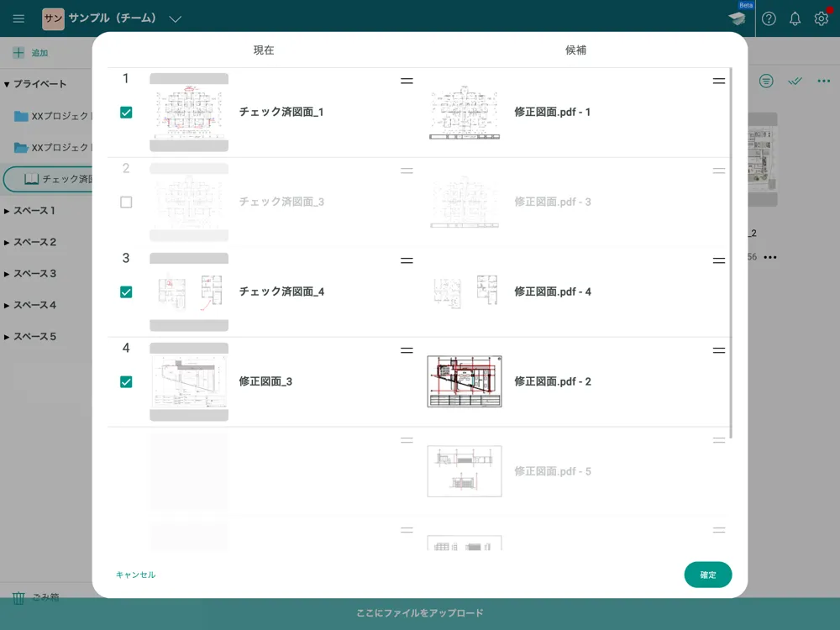The width and height of the screenshot is (840, 630).
Task: Open the second XXプロジェクト folder
Action: 52,147
